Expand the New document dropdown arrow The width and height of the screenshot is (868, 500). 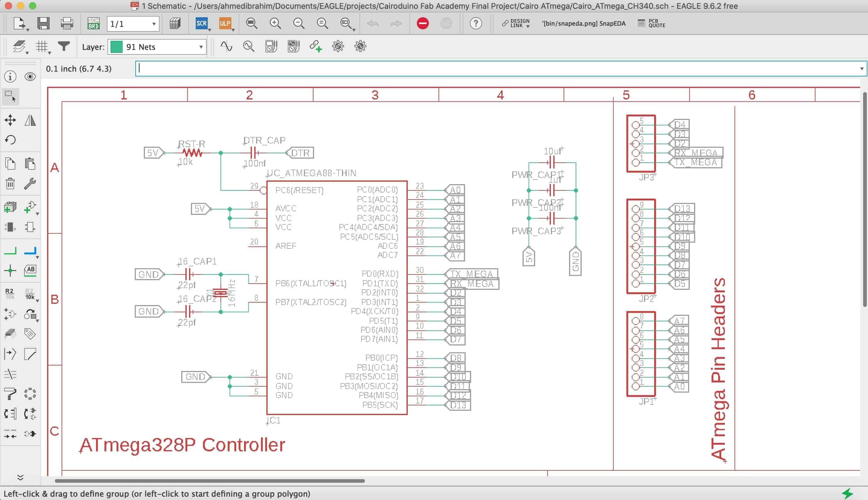tap(28, 30)
